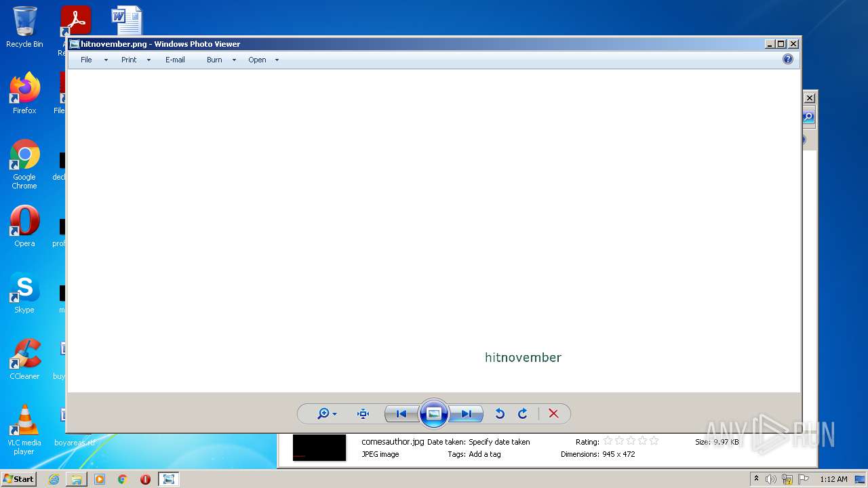This screenshot has width=868, height=488.
Task: Open Windows Media Player from taskbar
Action: pyautogui.click(x=100, y=479)
